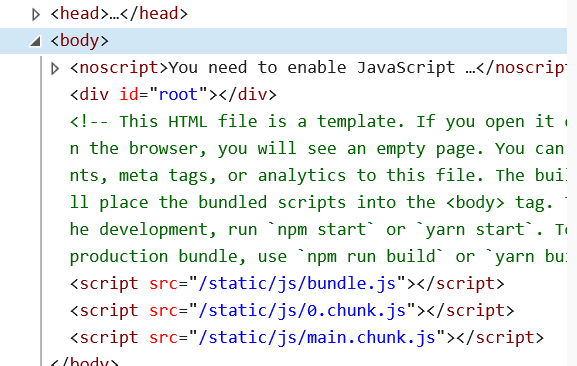Select the script tag for main.chunk.js
The image size is (577, 366).
307,338
